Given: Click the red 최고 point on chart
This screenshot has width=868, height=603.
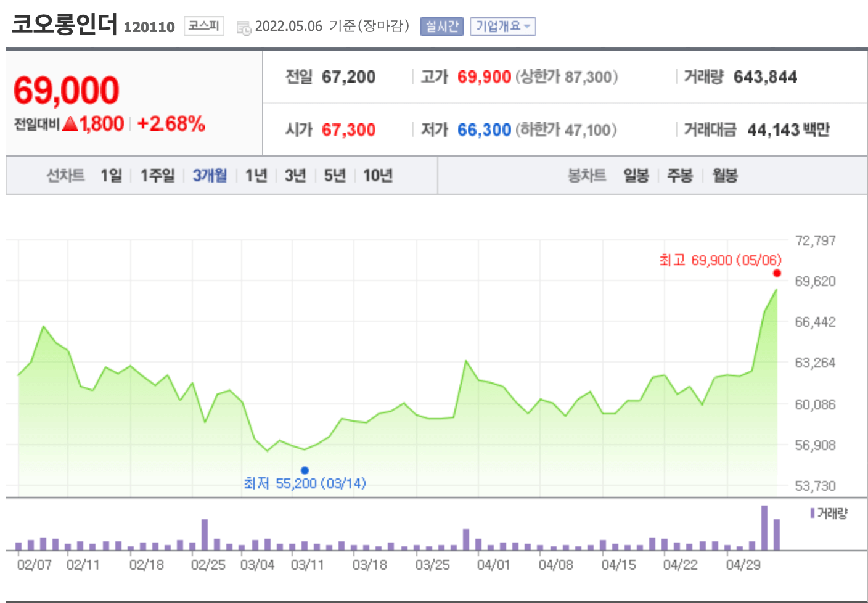Looking at the screenshot, I should pos(777,273).
